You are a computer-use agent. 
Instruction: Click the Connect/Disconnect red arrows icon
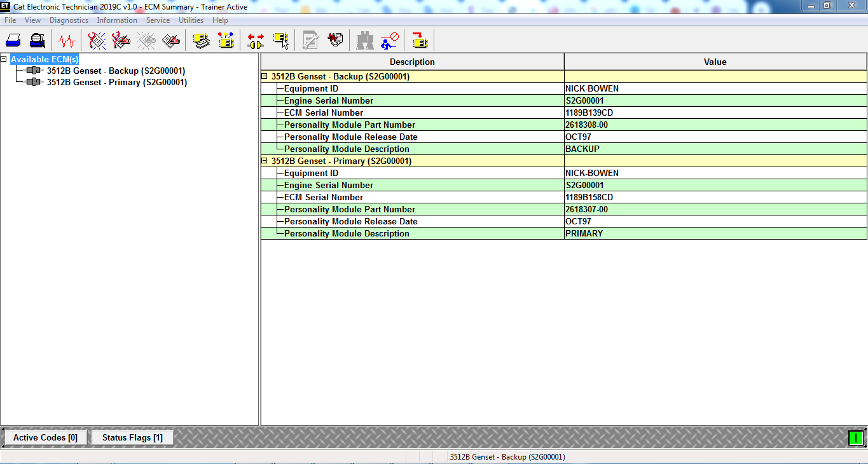tap(256, 41)
